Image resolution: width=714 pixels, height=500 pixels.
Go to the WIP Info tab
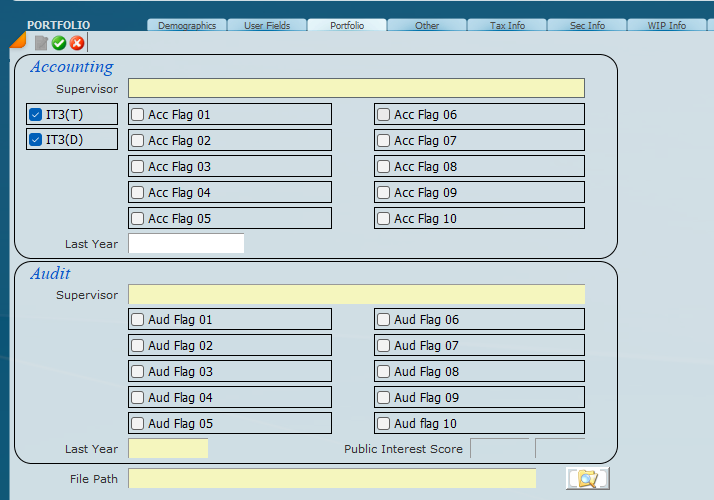click(667, 25)
